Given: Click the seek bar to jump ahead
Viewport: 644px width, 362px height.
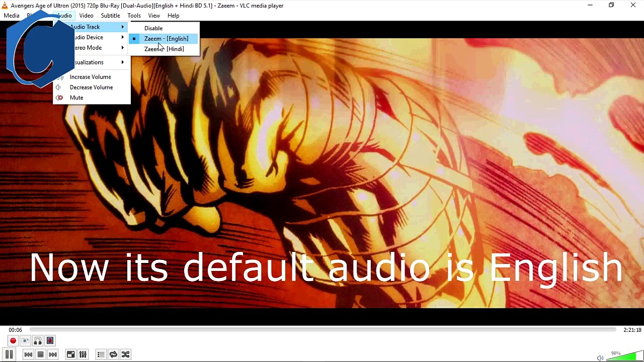Looking at the screenshot, I should [322, 330].
